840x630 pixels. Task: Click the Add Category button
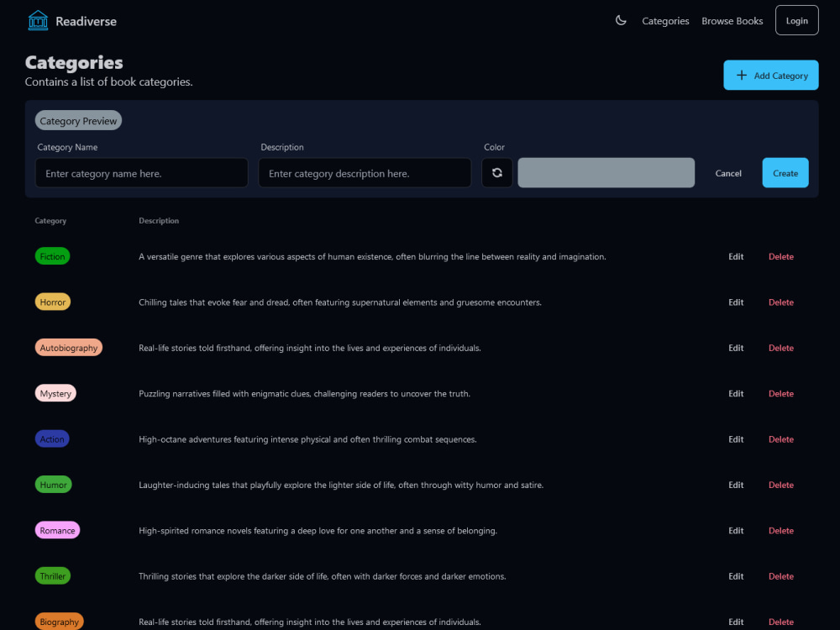pyautogui.click(x=771, y=75)
